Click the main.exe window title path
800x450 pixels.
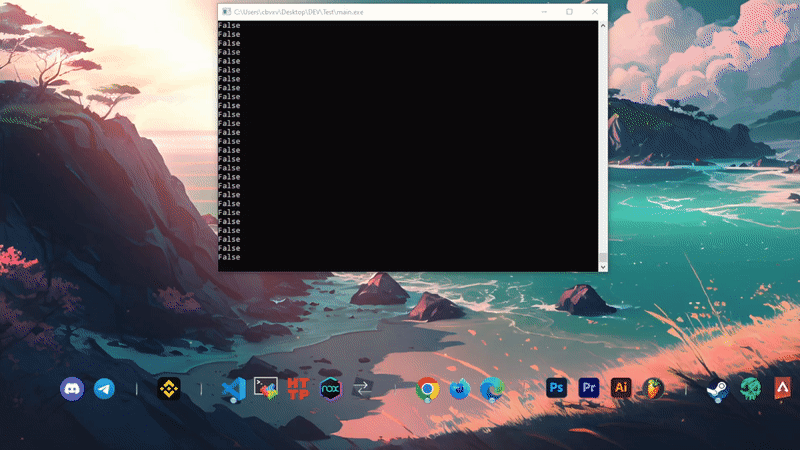tap(298, 12)
